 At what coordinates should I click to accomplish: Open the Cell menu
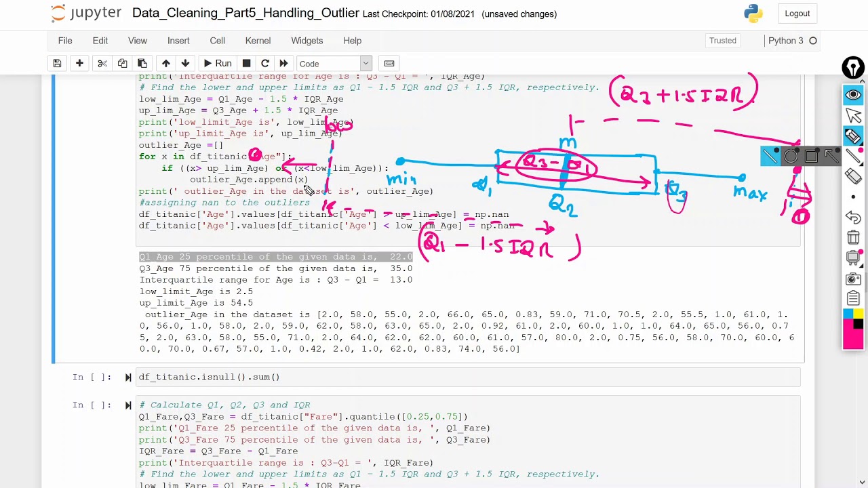tap(218, 41)
